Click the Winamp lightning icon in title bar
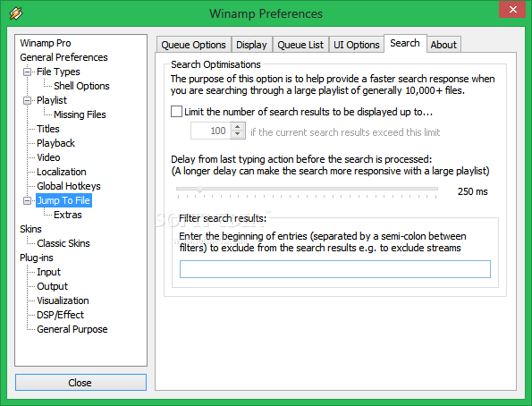Viewport: 532px width, 406px height. pyautogui.click(x=16, y=13)
